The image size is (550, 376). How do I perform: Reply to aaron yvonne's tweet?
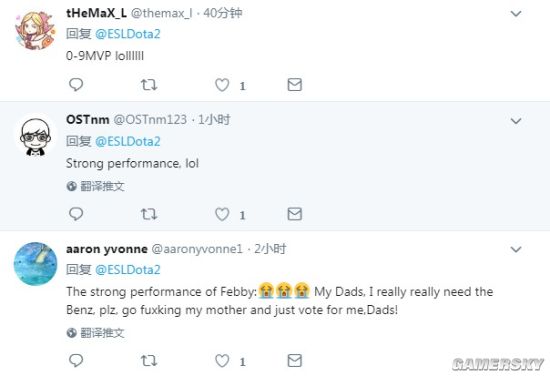[76, 360]
